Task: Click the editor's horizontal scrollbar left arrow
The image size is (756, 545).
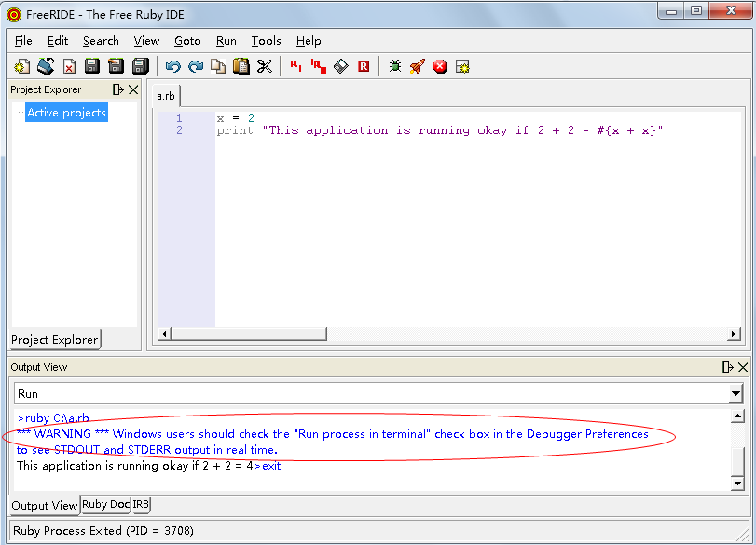Action: 164,334
